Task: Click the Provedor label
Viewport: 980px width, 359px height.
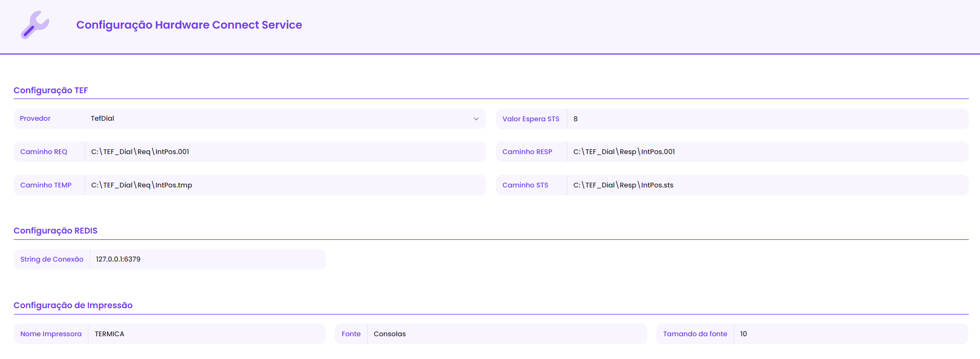Action: 35,119
